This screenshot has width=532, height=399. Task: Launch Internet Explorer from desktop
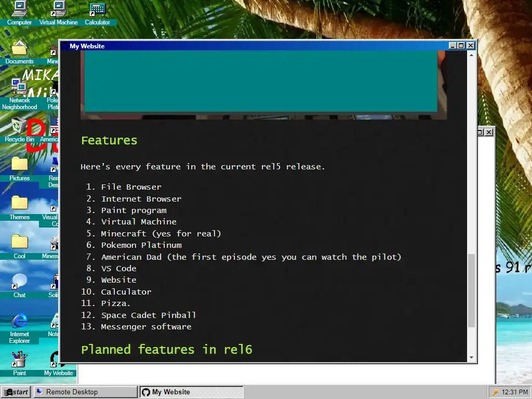click(x=19, y=328)
